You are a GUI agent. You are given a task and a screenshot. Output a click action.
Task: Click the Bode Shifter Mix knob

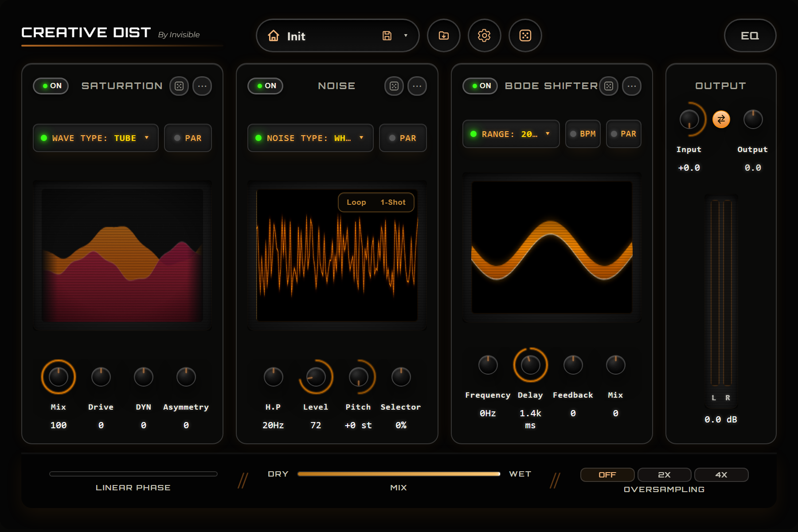616,365
